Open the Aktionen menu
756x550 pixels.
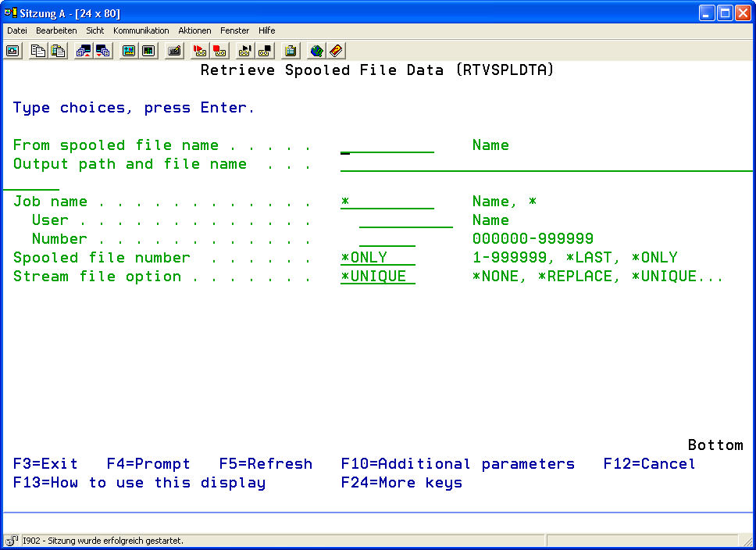(194, 30)
